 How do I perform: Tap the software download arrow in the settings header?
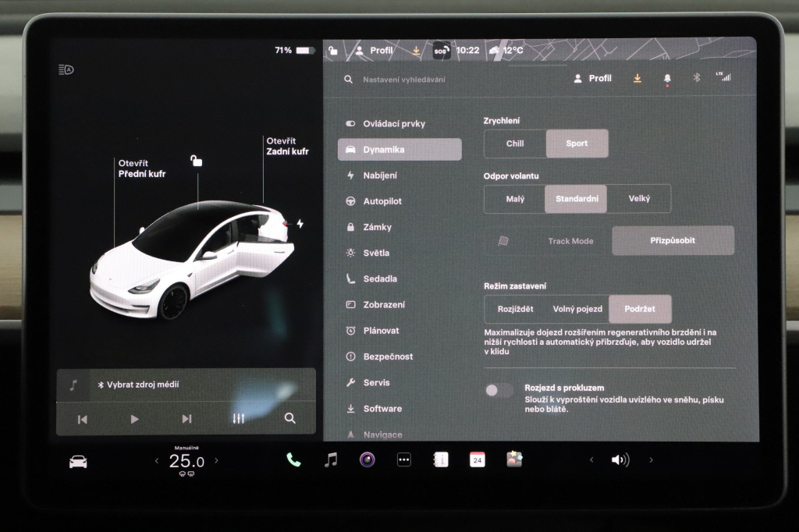(x=637, y=79)
